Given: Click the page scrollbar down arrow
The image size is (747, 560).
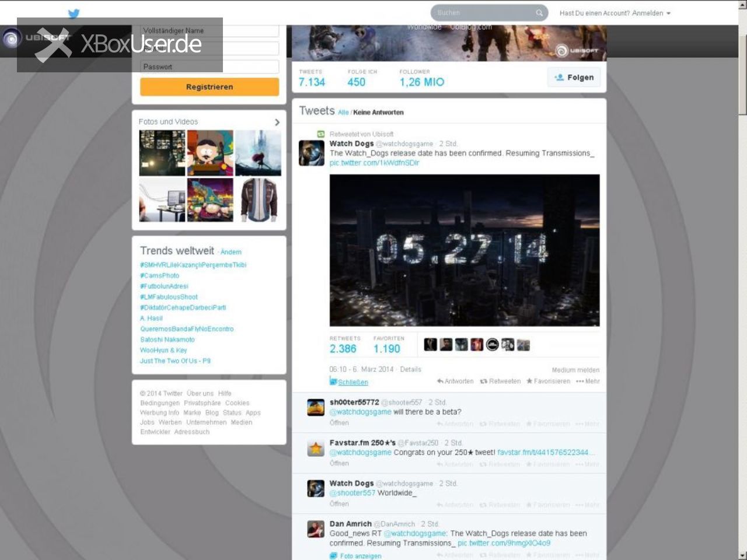Looking at the screenshot, I should (x=742, y=555).
